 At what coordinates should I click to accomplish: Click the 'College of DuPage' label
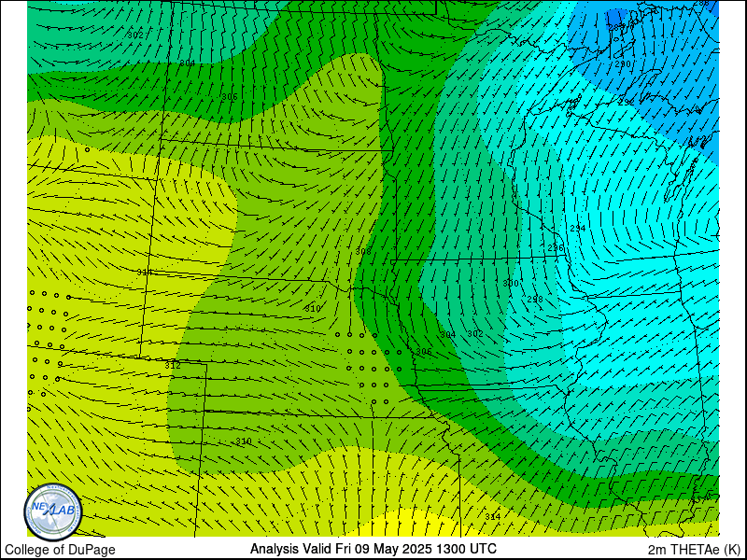pyautogui.click(x=60, y=550)
